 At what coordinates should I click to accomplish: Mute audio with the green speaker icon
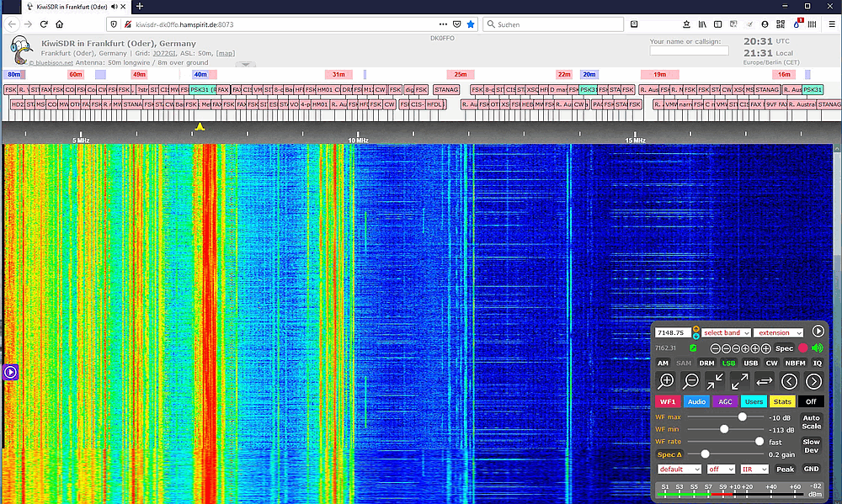(x=817, y=347)
